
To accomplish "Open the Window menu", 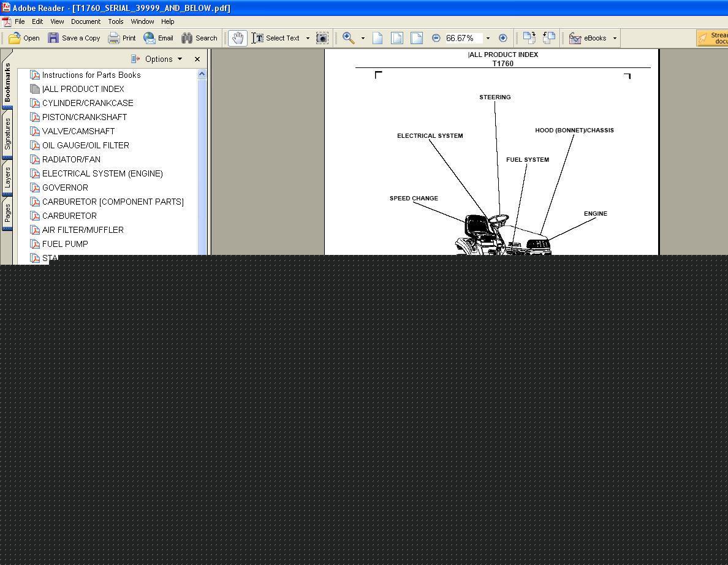I will click(x=142, y=21).
